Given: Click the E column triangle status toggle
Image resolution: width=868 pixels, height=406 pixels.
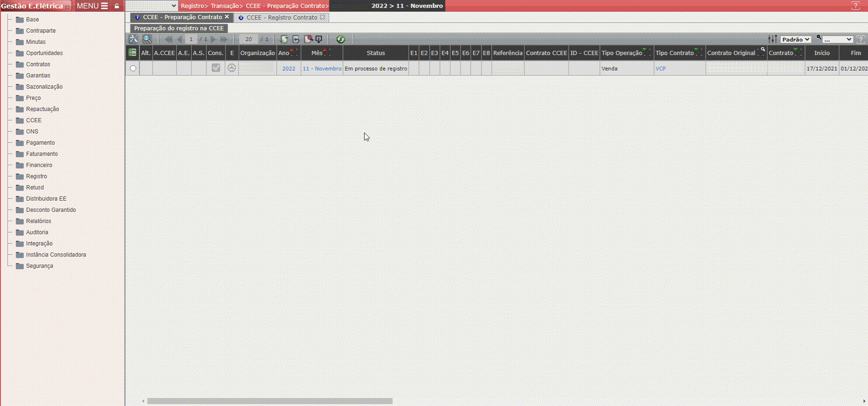Looking at the screenshot, I should (x=232, y=68).
